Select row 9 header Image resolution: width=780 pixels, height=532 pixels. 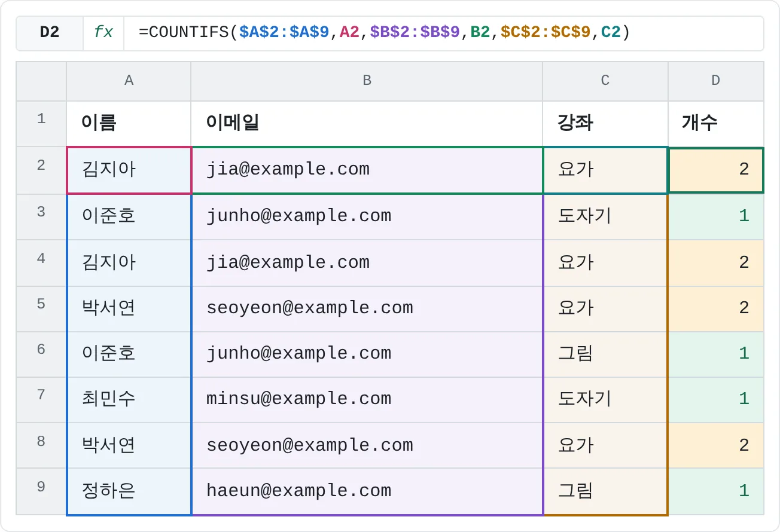coord(41,491)
